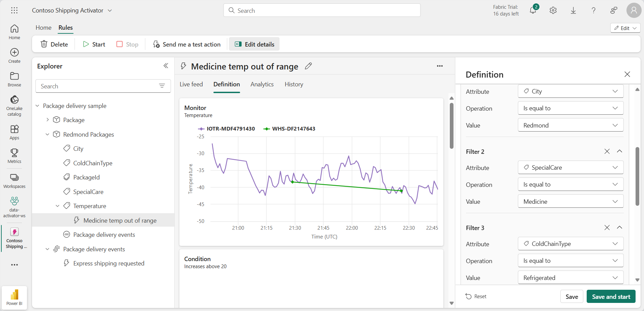Open Filter 3 Operation dropdown
The image size is (644, 311).
pyautogui.click(x=570, y=260)
